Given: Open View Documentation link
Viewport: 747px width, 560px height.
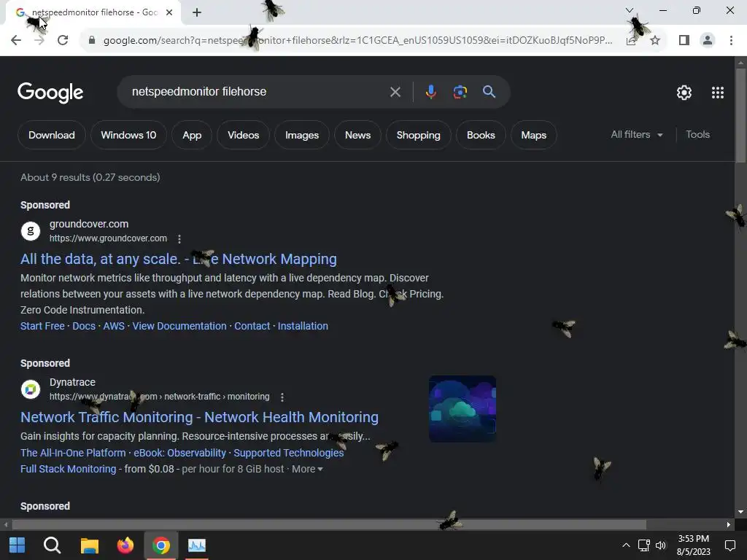Looking at the screenshot, I should [179, 326].
